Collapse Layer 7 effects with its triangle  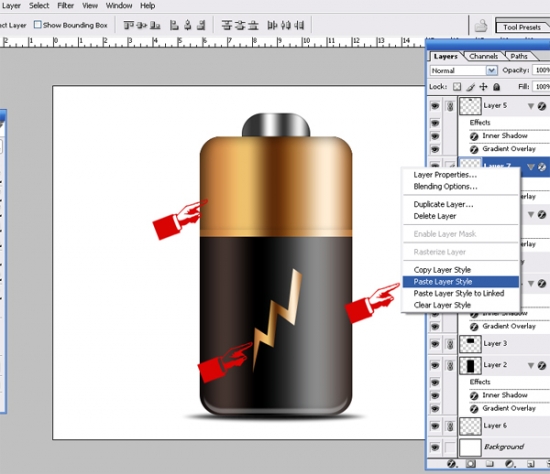[531, 167]
